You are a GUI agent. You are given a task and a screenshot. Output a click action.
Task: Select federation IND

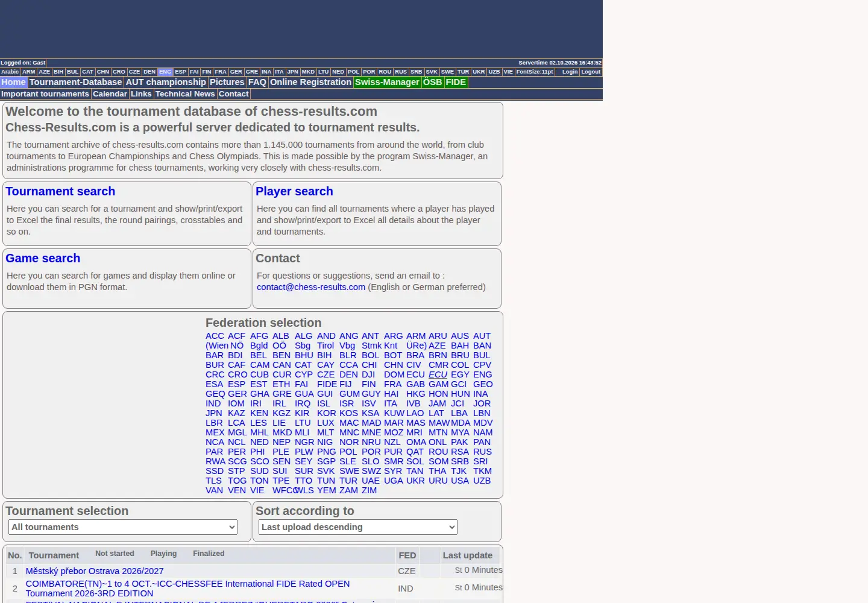coord(213,403)
